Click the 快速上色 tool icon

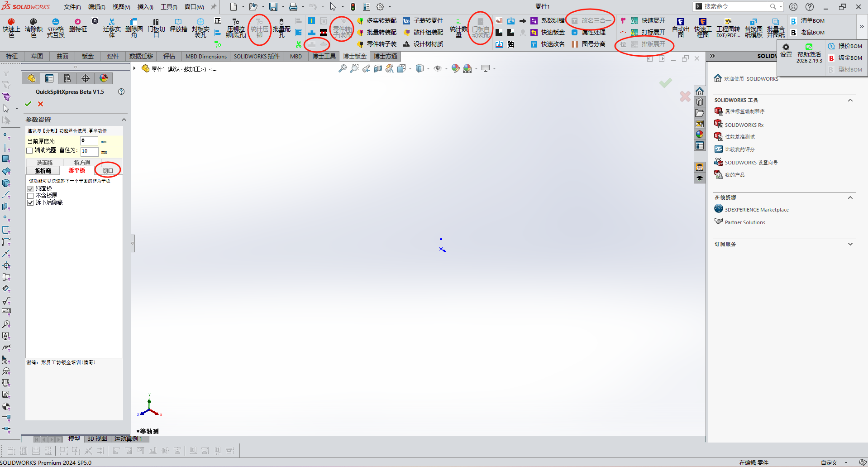click(x=11, y=22)
